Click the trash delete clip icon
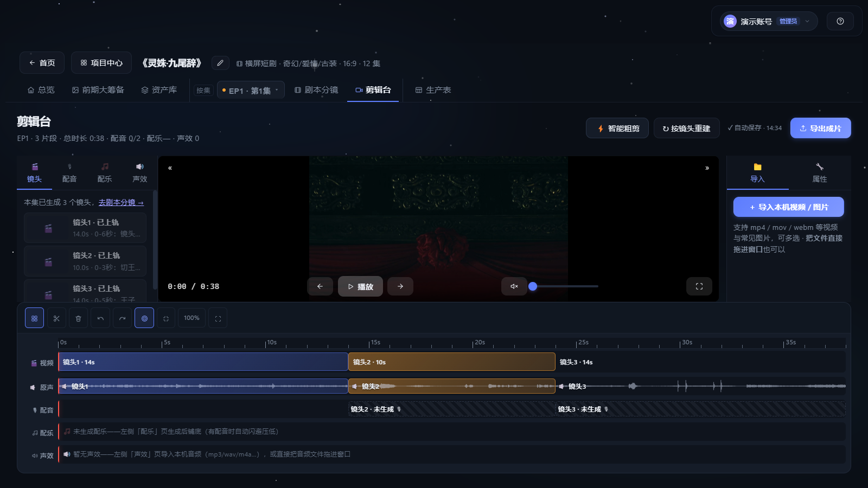The width and height of the screenshot is (868, 488). (x=78, y=318)
